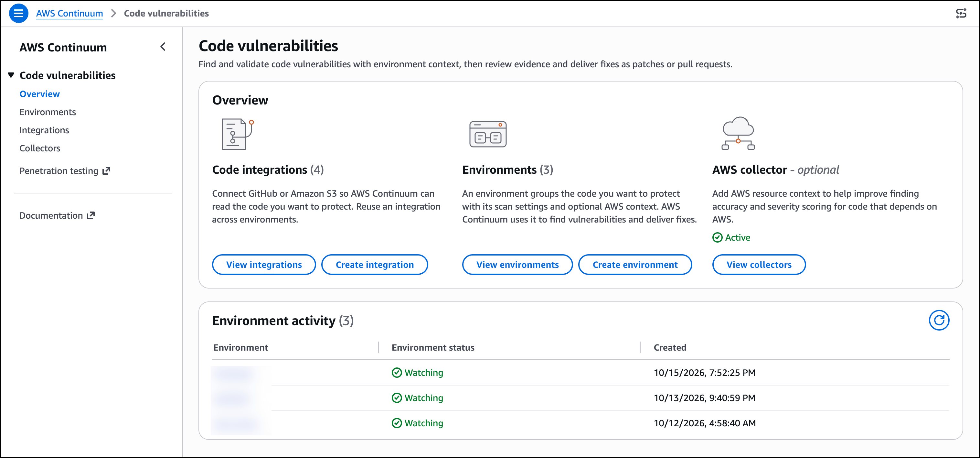Click the Environment status column header
This screenshot has width=980, height=458.
(433, 347)
